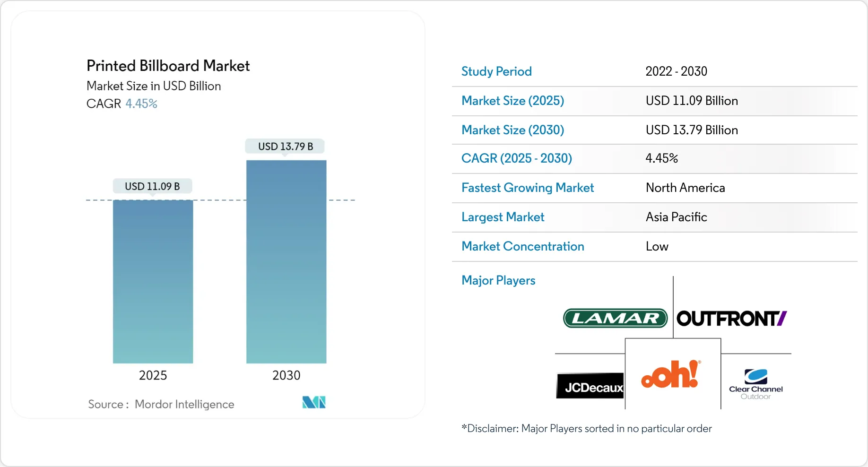Image resolution: width=868 pixels, height=467 pixels.
Task: Click the OUTFRONT logo
Action: 732,319
